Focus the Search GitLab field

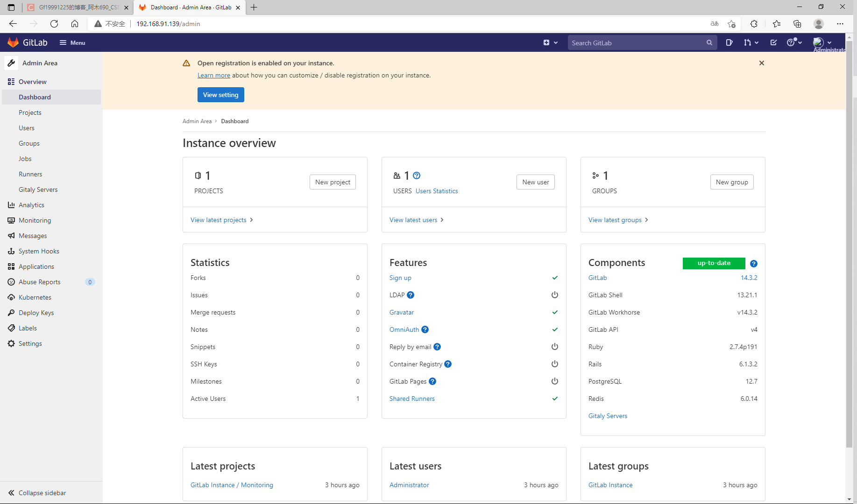point(642,42)
